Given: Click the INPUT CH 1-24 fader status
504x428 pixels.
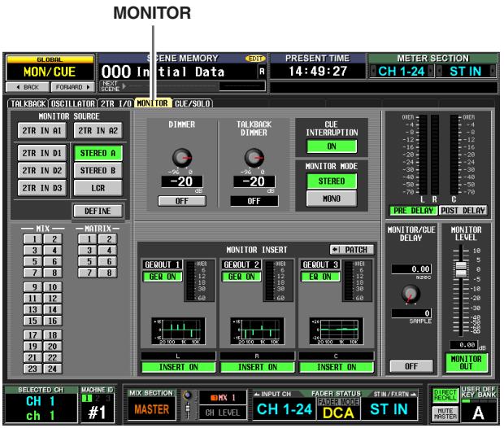Looking at the screenshot, I should (x=285, y=409).
